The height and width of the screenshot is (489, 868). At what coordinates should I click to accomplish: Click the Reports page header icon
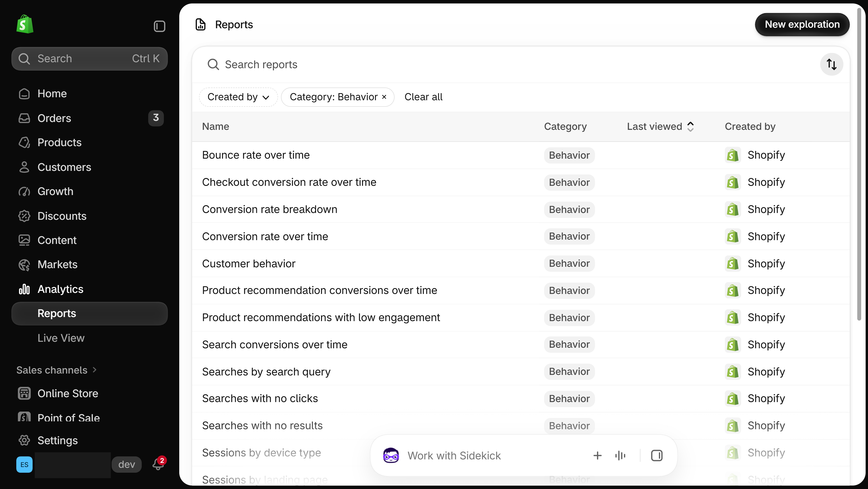(x=200, y=24)
